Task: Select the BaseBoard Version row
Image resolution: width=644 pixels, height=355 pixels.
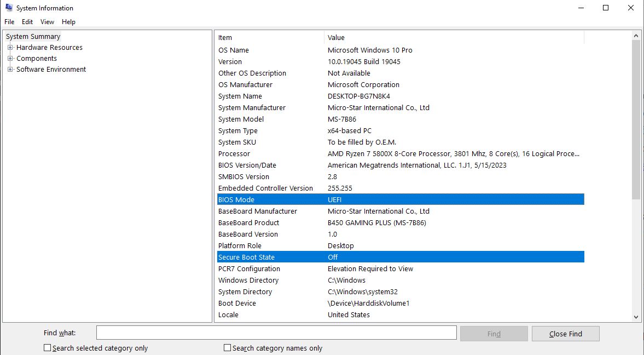Action: pyautogui.click(x=401, y=234)
